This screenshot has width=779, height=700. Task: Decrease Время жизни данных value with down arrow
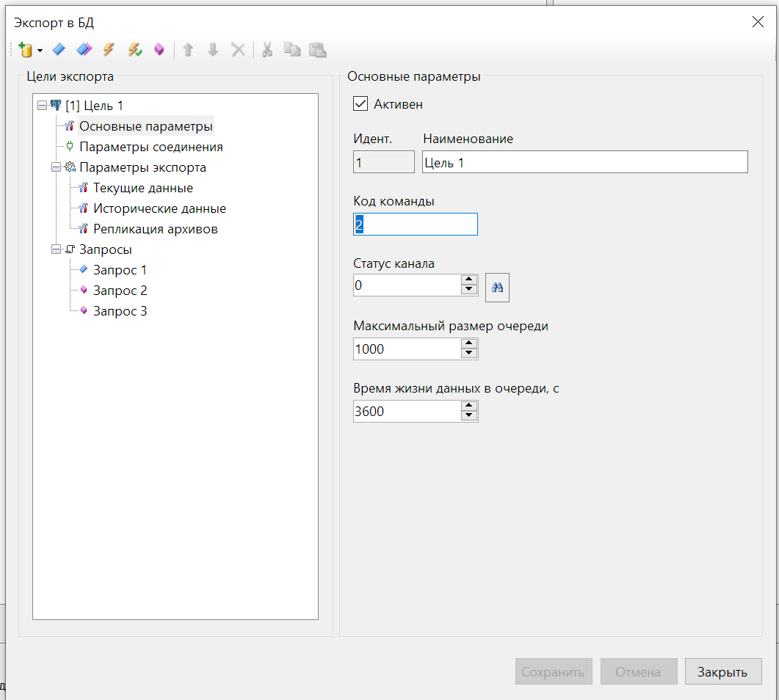coord(469,417)
